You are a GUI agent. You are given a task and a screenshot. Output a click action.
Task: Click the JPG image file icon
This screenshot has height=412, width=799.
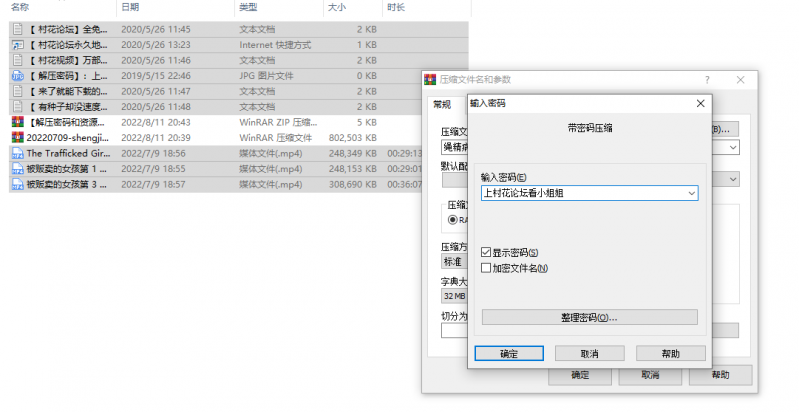pos(17,75)
